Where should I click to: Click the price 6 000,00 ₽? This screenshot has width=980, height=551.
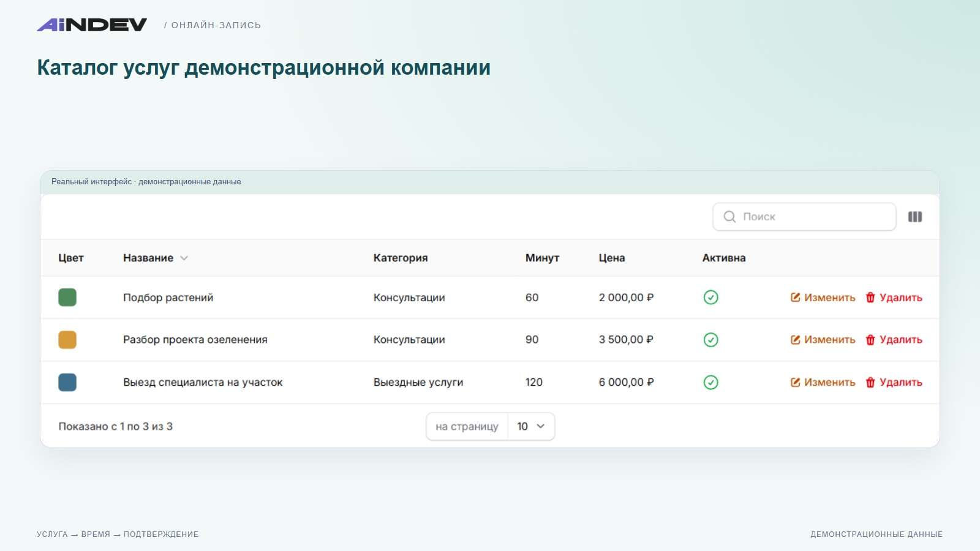click(627, 382)
